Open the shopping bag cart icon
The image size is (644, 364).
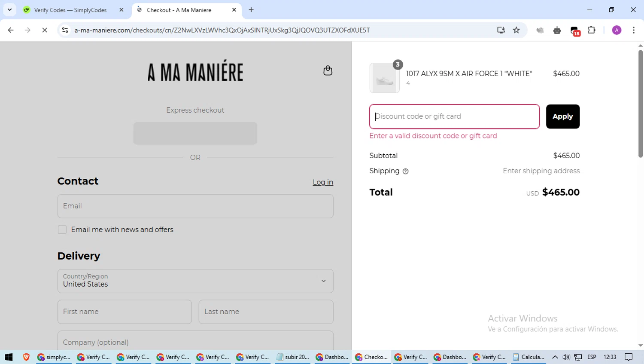[x=328, y=70]
